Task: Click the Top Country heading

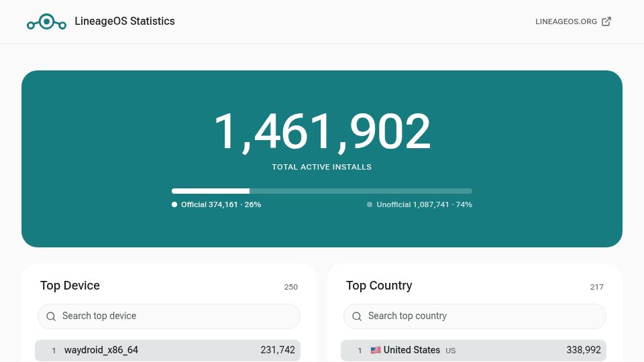Action: pos(378,286)
